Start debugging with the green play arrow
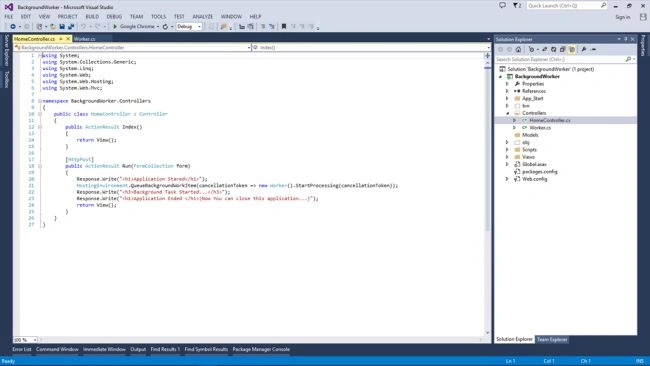Viewport: 650px width, 366px height. pyautogui.click(x=115, y=27)
